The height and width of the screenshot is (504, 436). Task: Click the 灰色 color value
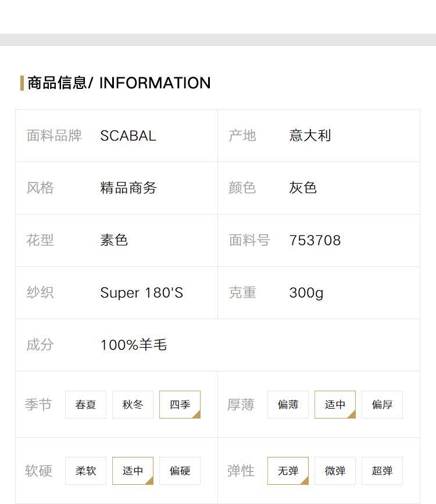[x=303, y=188]
